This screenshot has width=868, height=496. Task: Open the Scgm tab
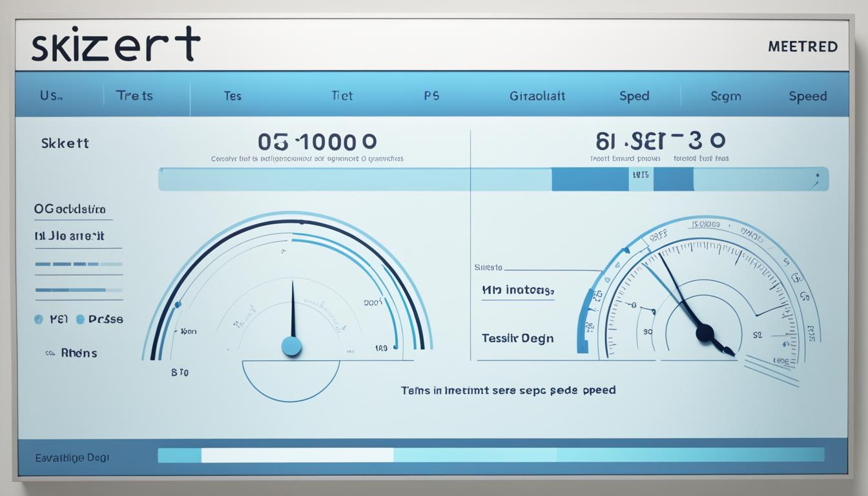click(x=726, y=96)
